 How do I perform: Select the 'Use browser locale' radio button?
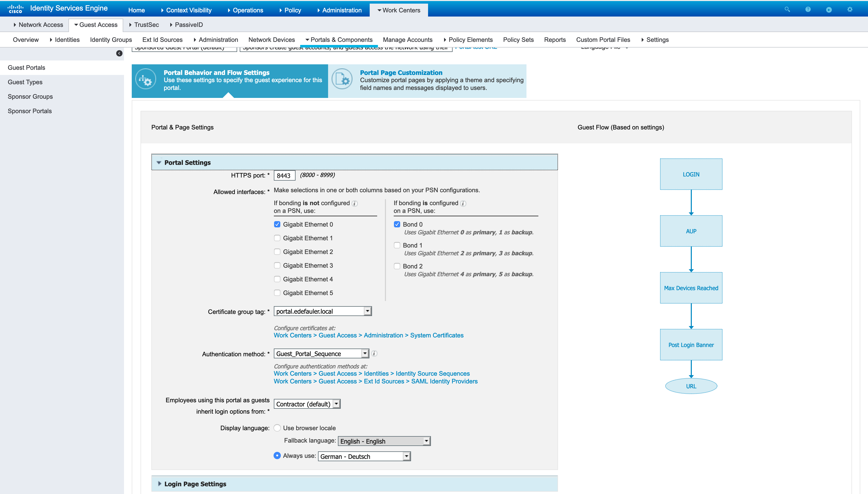(x=277, y=428)
